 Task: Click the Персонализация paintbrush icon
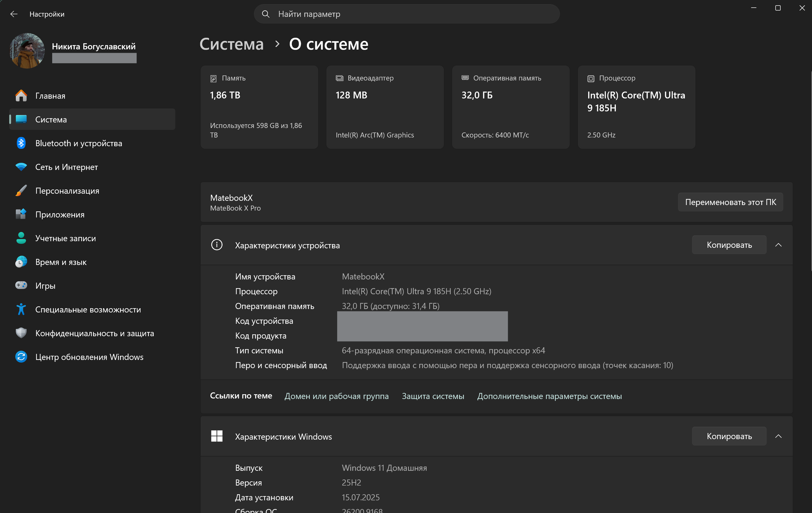point(21,190)
